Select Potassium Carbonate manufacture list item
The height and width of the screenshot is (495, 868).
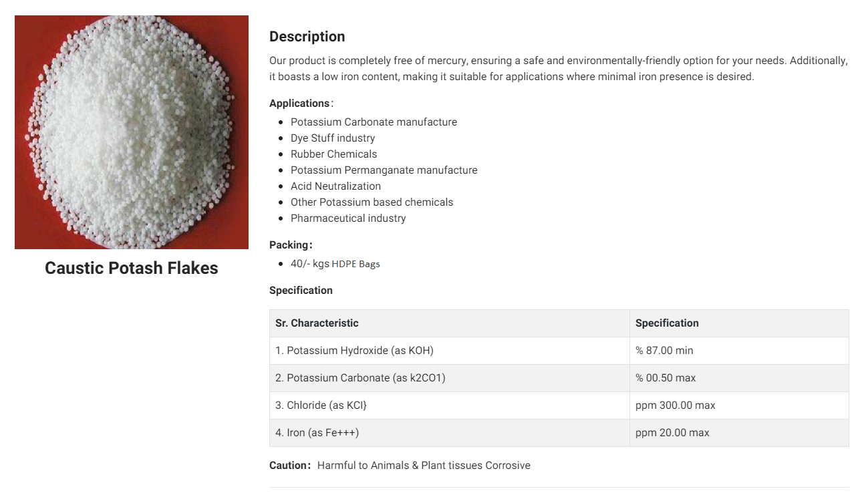[374, 122]
